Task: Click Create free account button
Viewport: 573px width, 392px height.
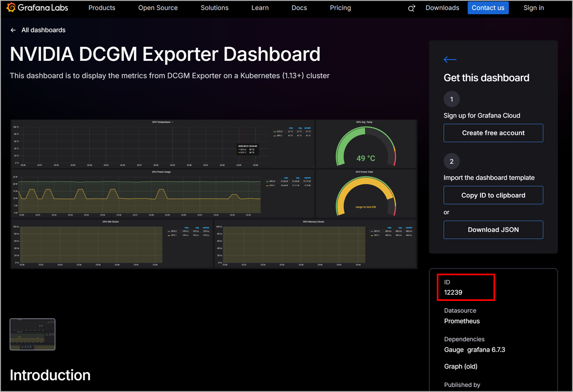Action: [493, 133]
